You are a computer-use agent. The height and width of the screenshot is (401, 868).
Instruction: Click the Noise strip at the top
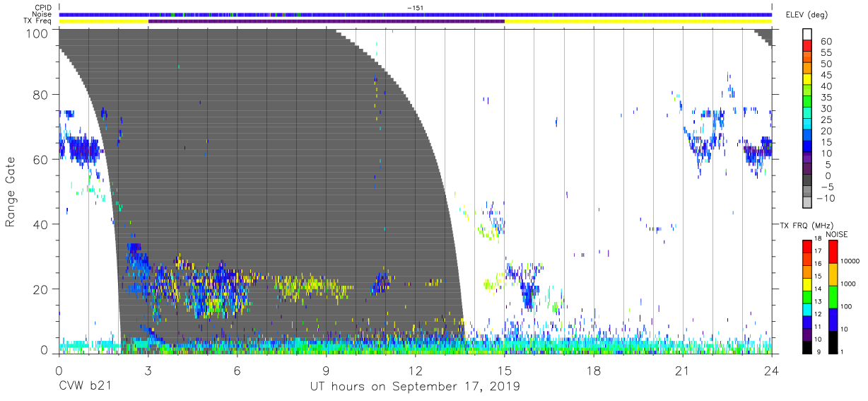pos(416,14)
